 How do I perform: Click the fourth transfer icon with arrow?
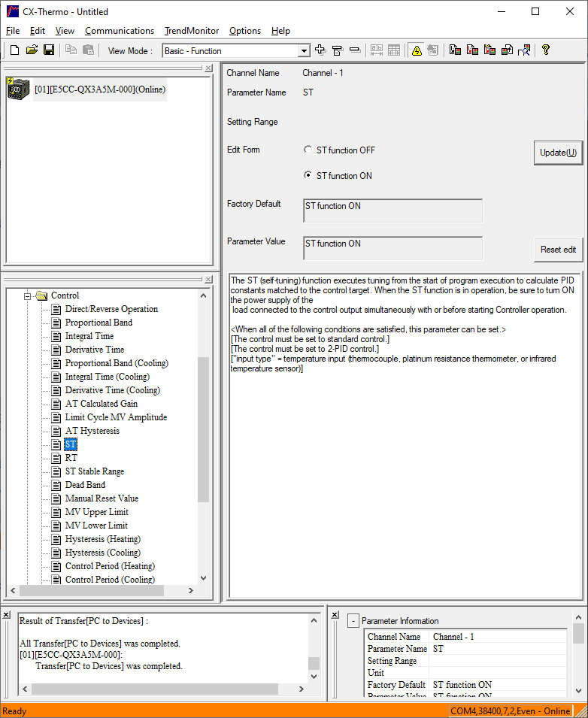pos(507,50)
